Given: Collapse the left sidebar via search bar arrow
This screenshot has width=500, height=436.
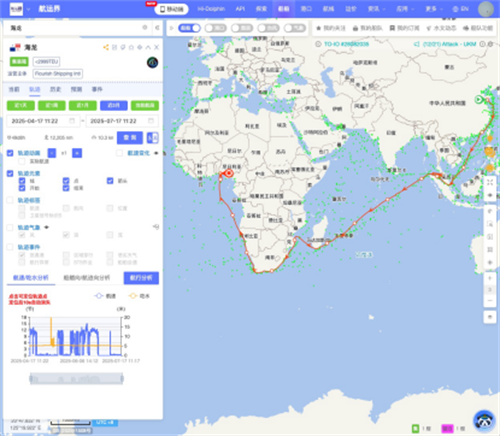Looking at the screenshot, I should pos(157,28).
